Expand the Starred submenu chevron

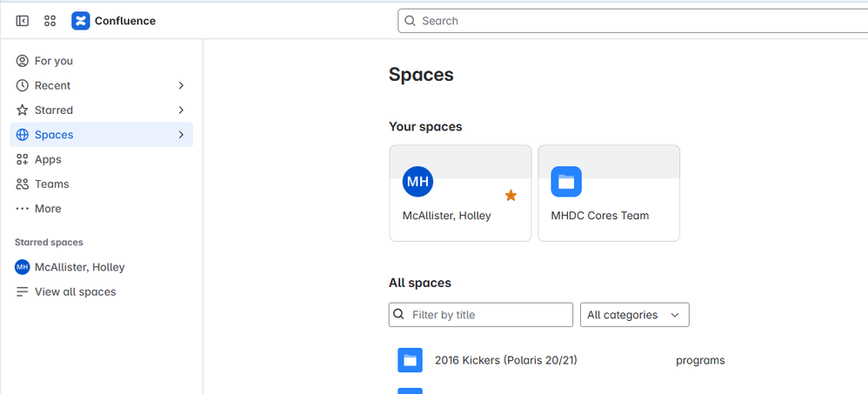coord(180,110)
